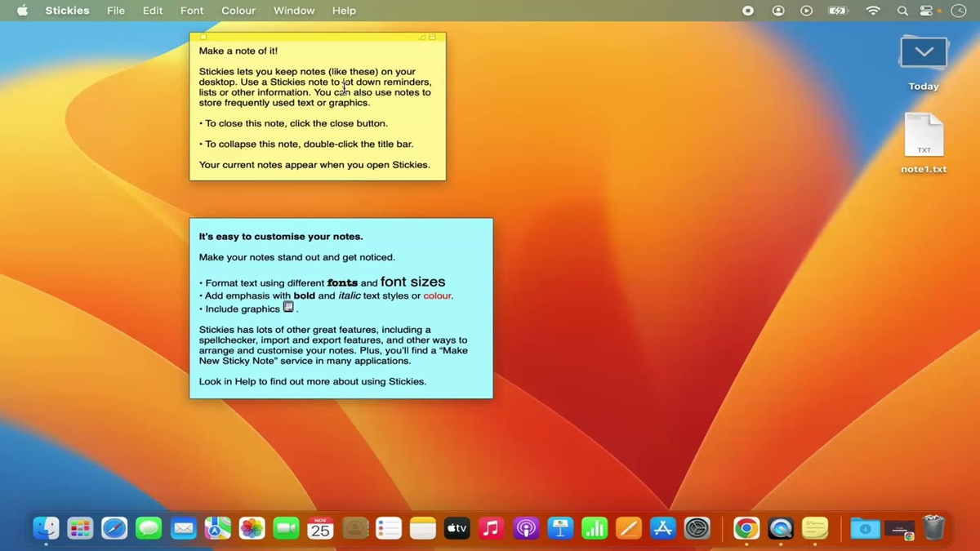The width and height of the screenshot is (980, 551).
Task: Select the note1.txt file on desktop
Action: [x=924, y=135]
